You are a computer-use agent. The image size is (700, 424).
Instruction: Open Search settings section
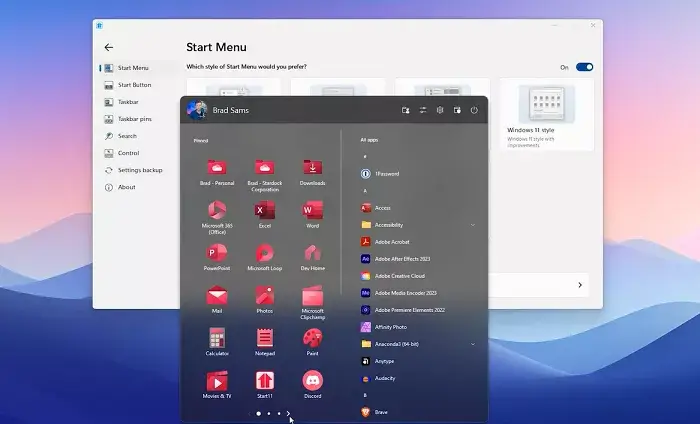(x=127, y=136)
